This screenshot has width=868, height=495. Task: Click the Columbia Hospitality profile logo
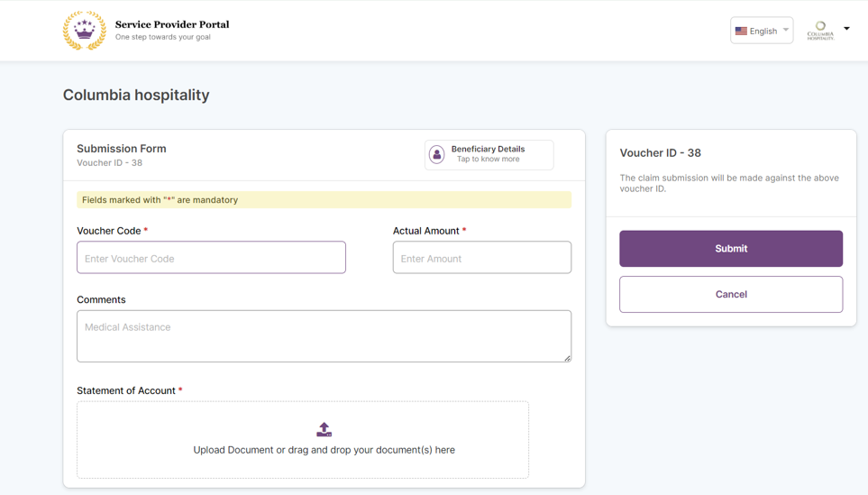[x=820, y=31]
